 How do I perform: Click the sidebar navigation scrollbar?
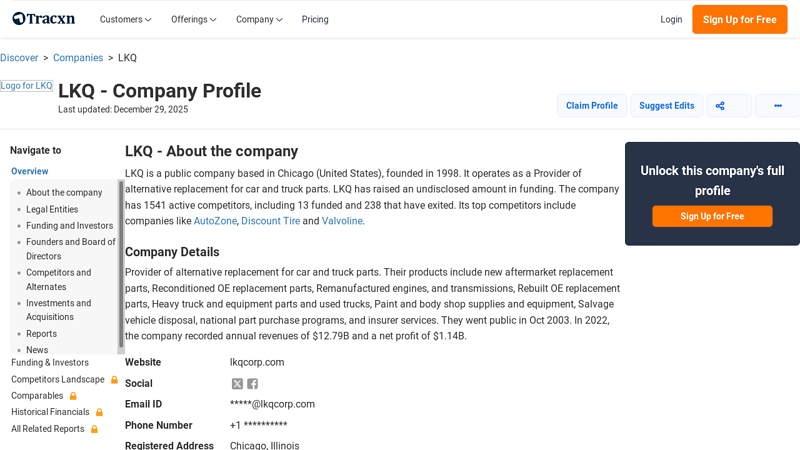(x=121, y=265)
